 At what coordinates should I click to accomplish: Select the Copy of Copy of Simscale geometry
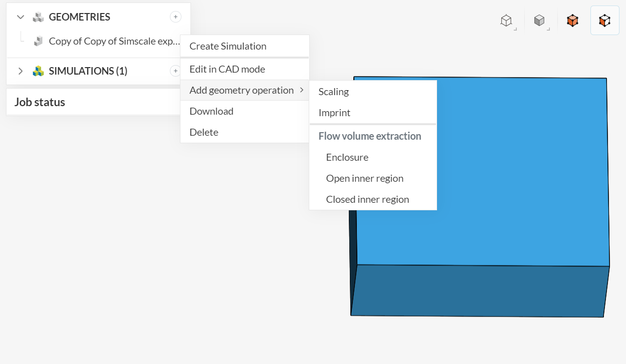113,41
